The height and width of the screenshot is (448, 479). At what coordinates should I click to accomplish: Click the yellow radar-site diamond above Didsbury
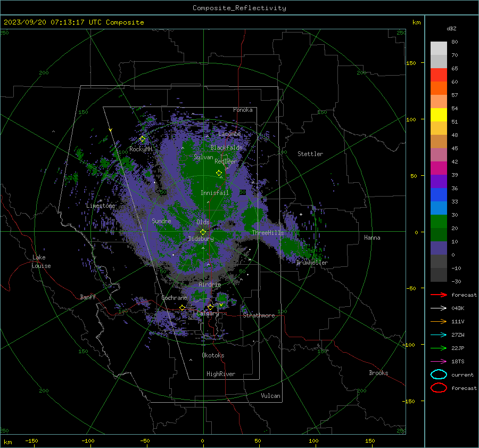click(203, 232)
